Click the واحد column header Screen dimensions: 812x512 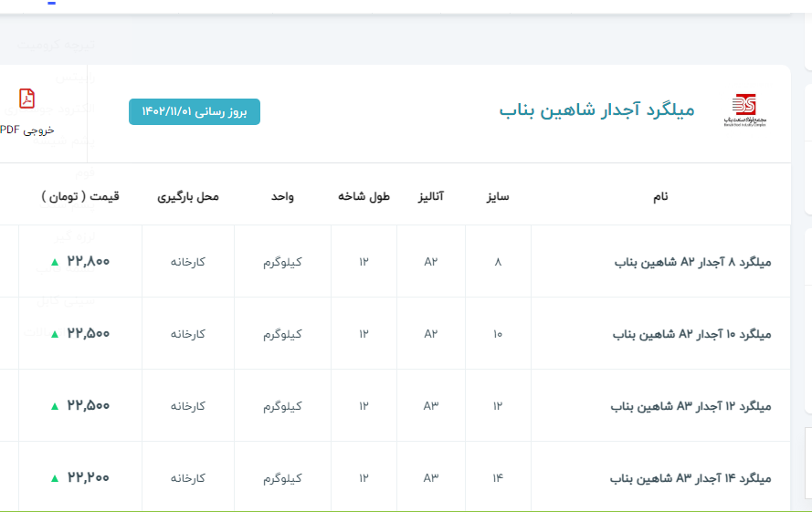(282, 196)
